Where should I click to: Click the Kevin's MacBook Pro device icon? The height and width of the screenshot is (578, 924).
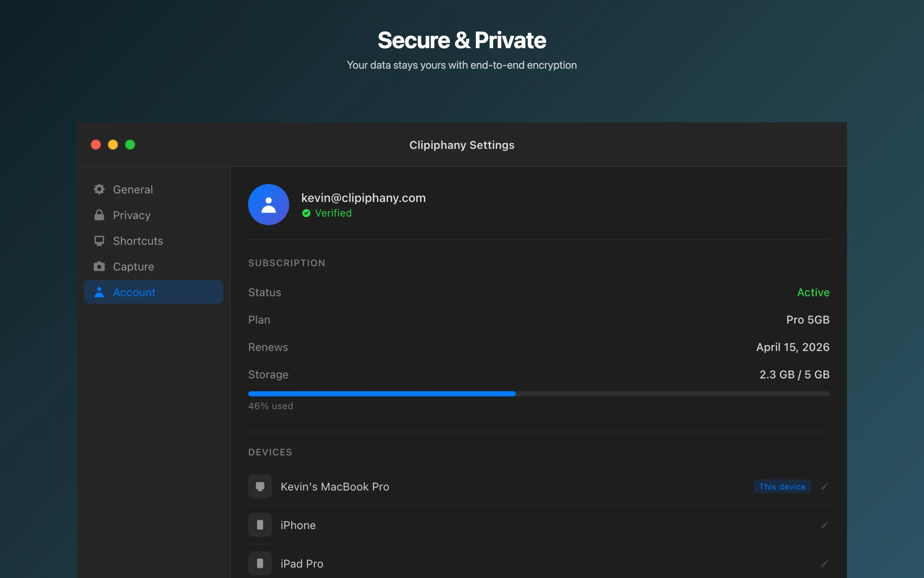260,486
